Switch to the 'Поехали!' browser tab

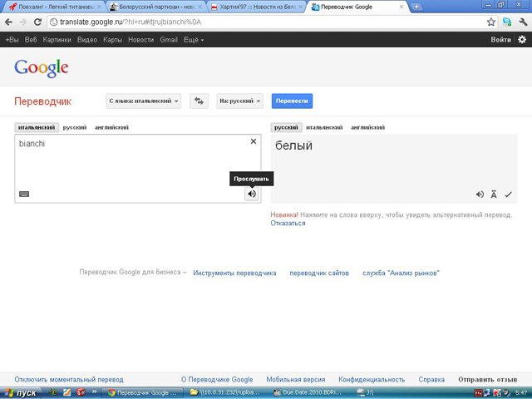[x=54, y=7]
